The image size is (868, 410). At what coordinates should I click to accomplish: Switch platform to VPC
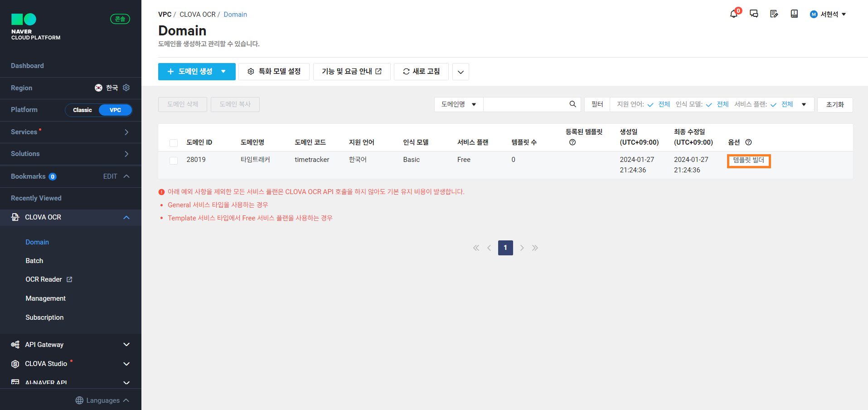[x=115, y=110]
